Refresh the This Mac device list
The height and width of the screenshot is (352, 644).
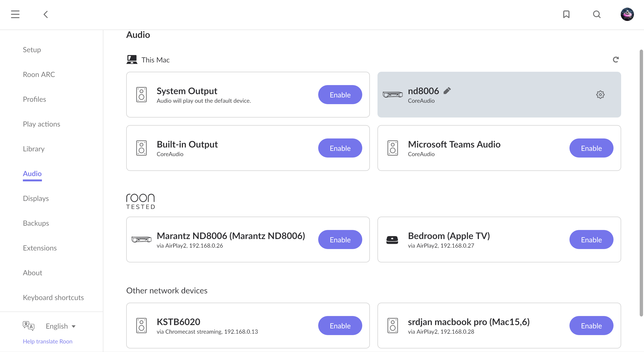[x=616, y=60]
